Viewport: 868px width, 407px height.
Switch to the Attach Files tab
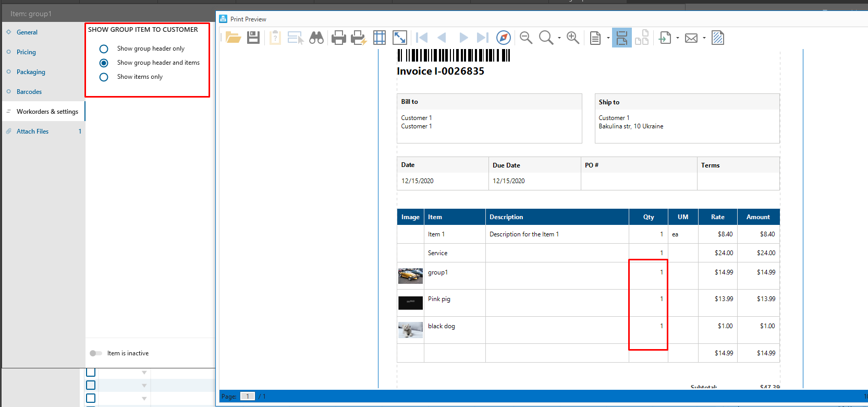44,131
